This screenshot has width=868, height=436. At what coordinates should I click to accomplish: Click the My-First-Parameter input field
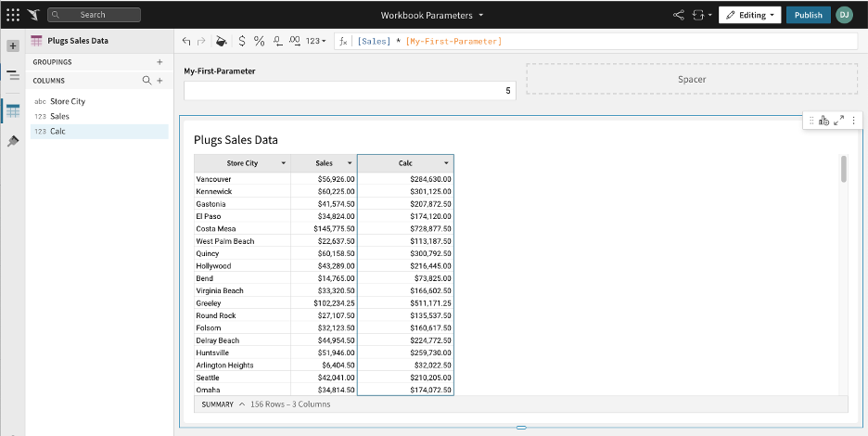[x=350, y=91]
